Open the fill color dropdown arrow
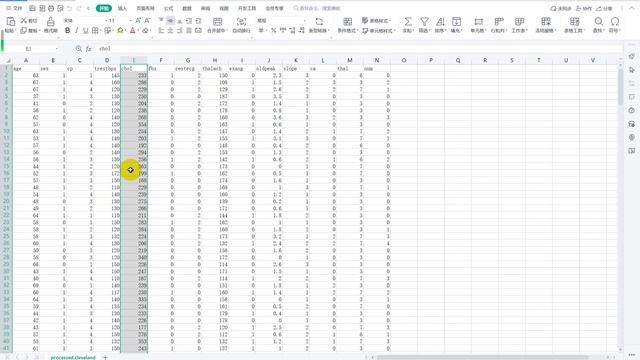640x360 pixels. tap(125, 31)
